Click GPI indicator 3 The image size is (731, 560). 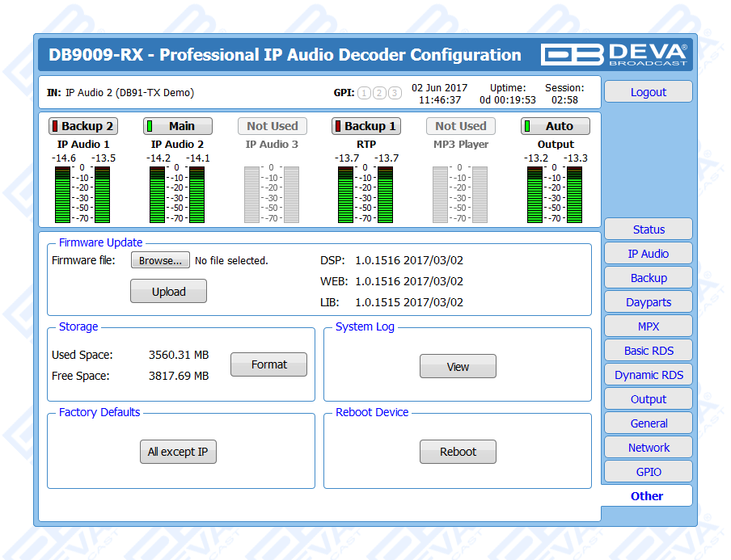pos(395,93)
